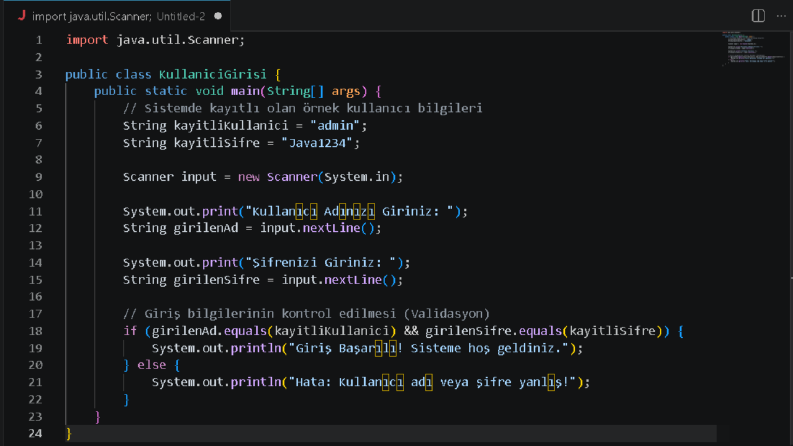Click the "if" keyword on line 18
This screenshot has width=793, height=446.
(x=130, y=331)
